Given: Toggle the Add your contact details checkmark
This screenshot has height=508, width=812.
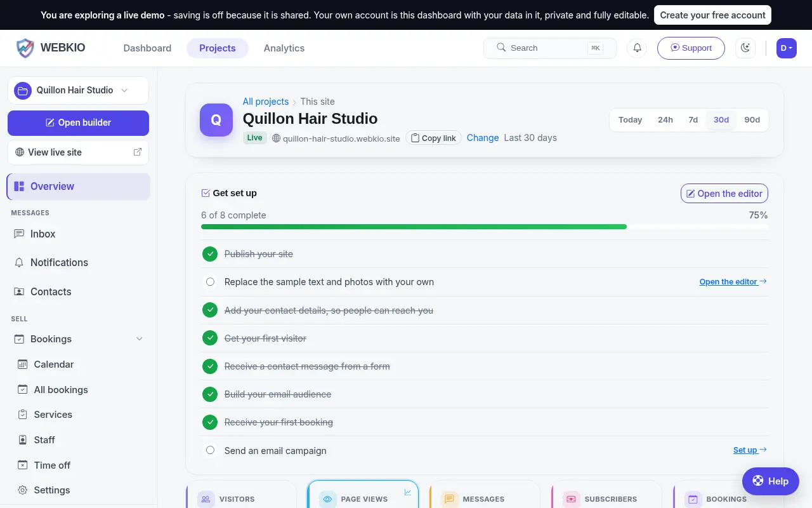Looking at the screenshot, I should point(210,311).
